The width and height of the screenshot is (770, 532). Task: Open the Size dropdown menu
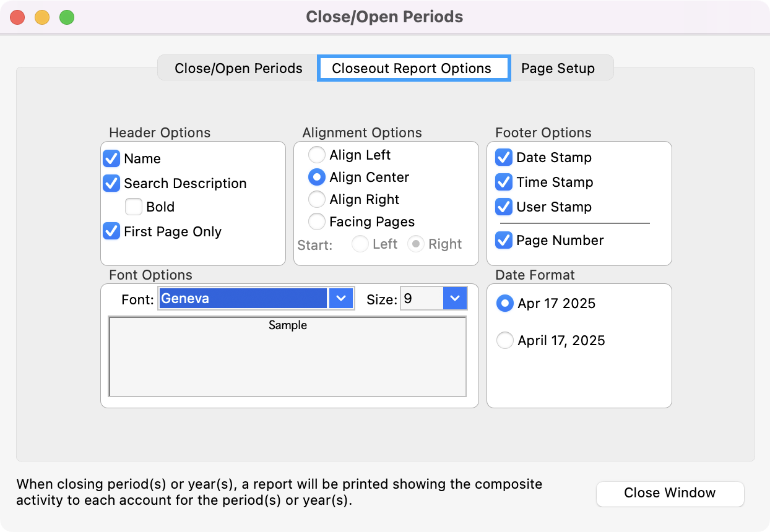click(x=455, y=299)
